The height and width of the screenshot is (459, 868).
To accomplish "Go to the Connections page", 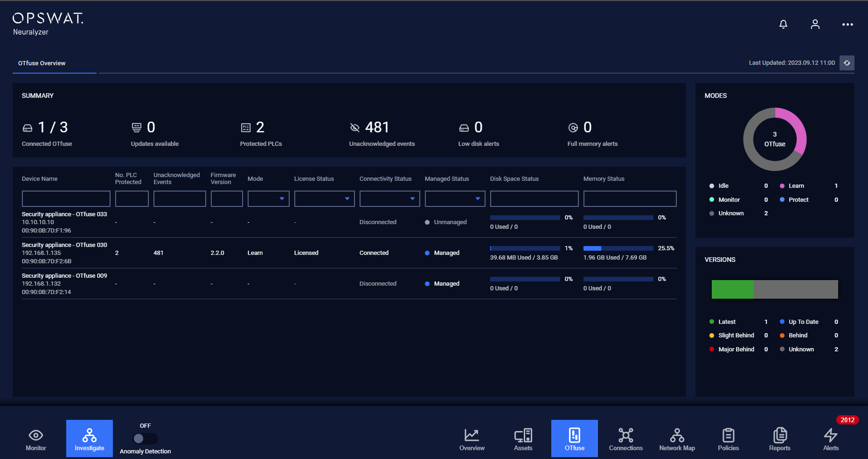I will coord(626,438).
